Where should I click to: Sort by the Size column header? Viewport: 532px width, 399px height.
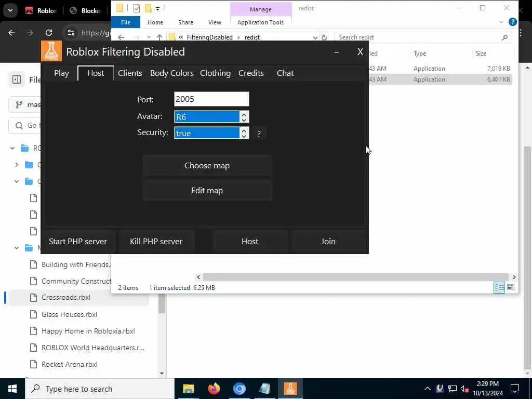click(481, 54)
